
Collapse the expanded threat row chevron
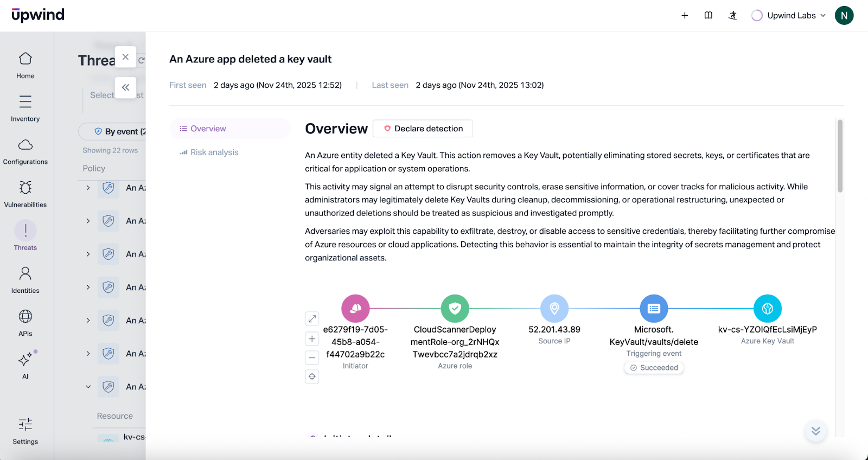pos(88,387)
